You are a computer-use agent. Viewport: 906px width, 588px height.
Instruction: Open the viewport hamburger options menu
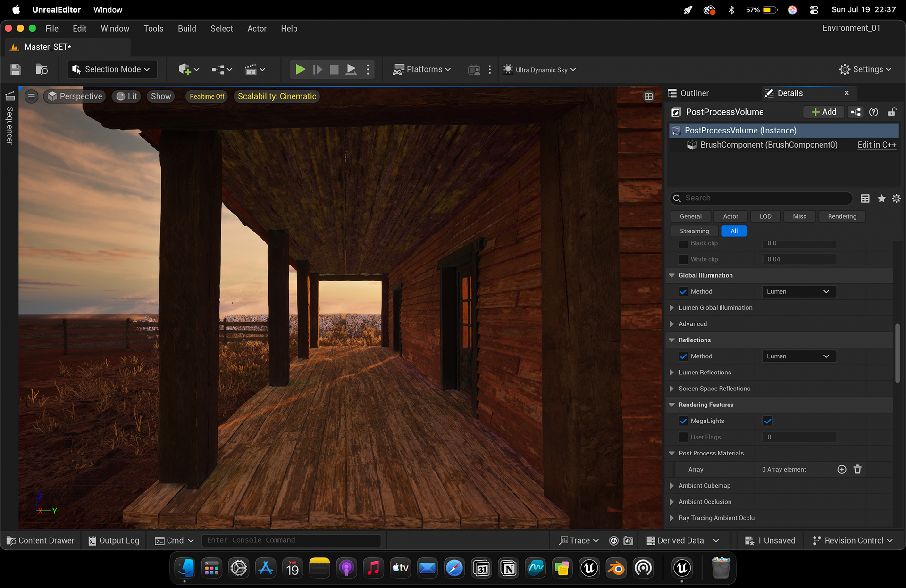[x=31, y=96]
